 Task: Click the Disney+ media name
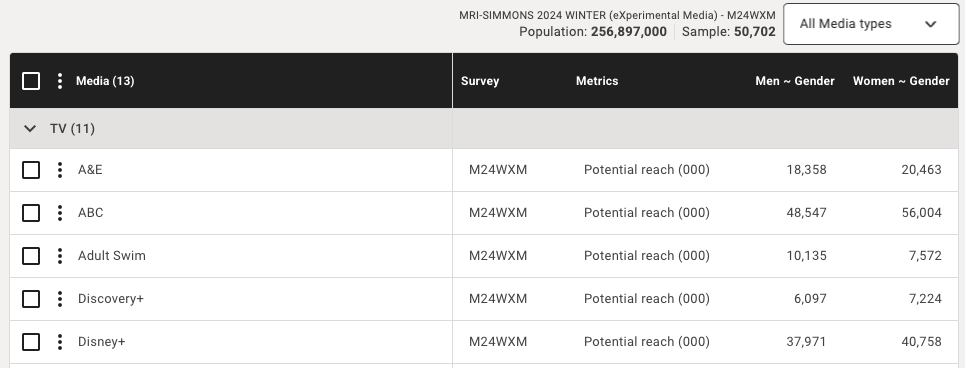pyautogui.click(x=102, y=342)
